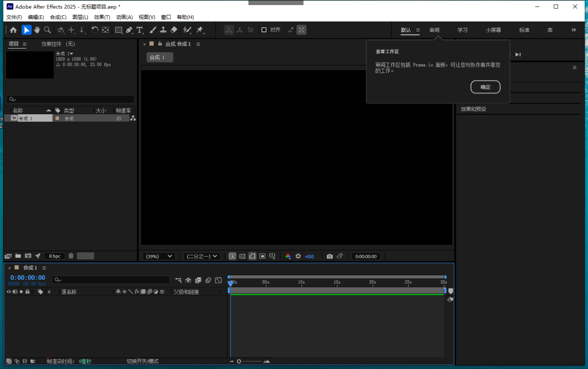Toggle mask and shape path visibility

pyautogui.click(x=252, y=256)
